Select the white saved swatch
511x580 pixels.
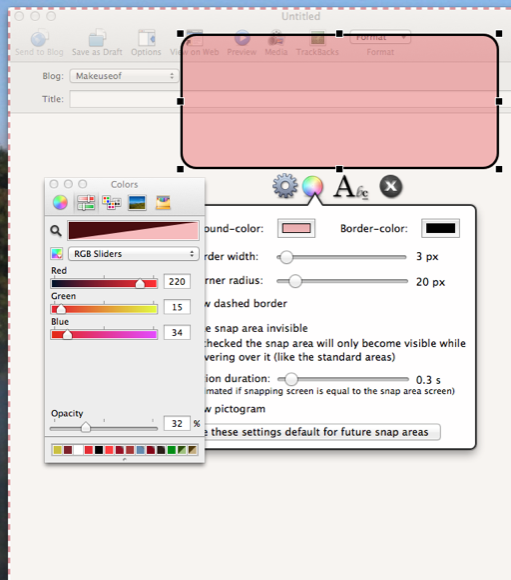[x=78, y=450]
